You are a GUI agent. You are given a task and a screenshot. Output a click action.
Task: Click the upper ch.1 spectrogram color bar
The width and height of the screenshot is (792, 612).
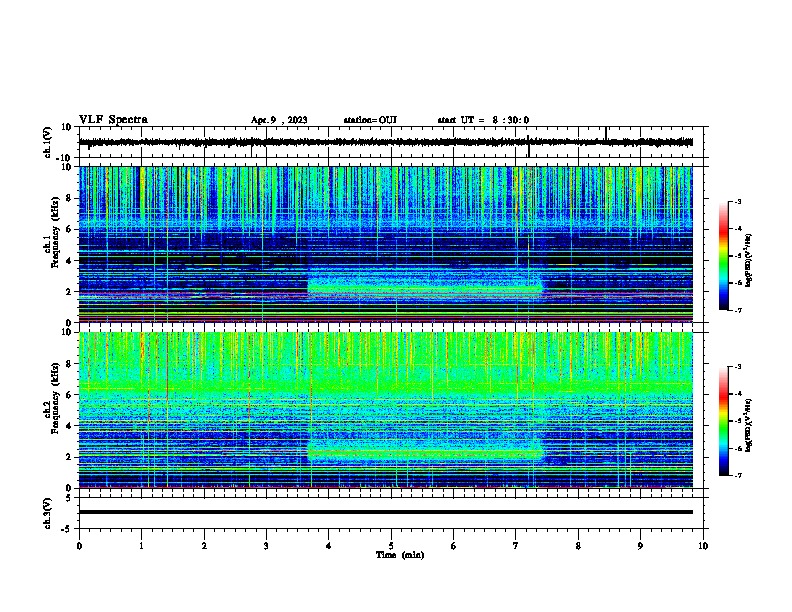pyautogui.click(x=723, y=256)
